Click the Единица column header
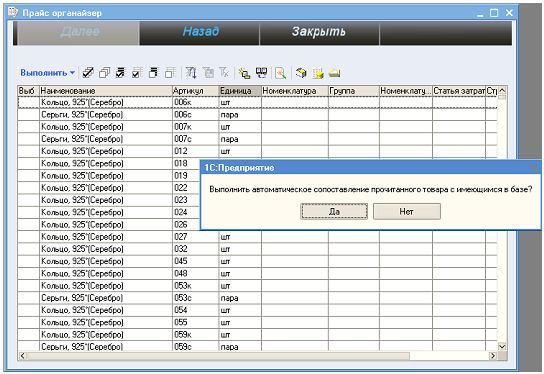 tap(240, 91)
